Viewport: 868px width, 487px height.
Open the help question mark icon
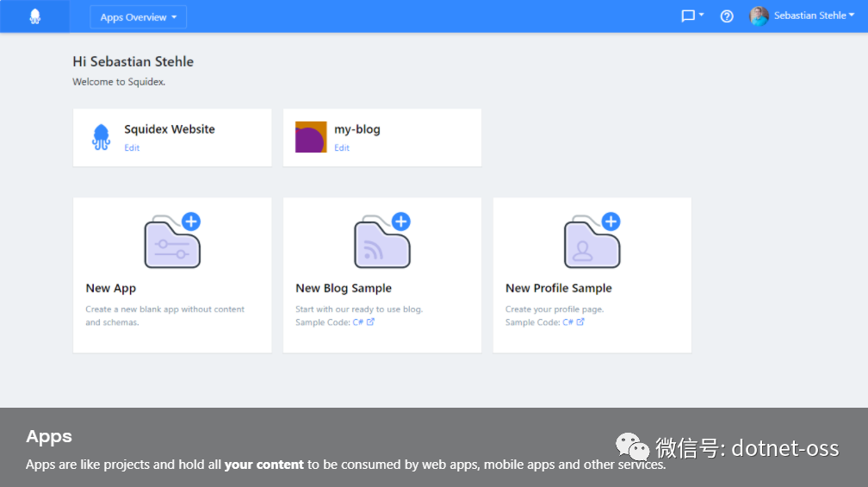(x=726, y=16)
